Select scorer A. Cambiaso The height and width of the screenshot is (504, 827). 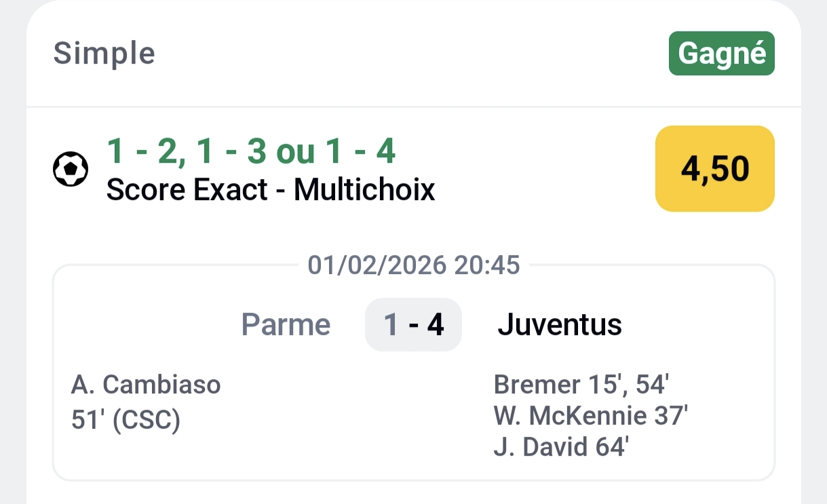[146, 385]
